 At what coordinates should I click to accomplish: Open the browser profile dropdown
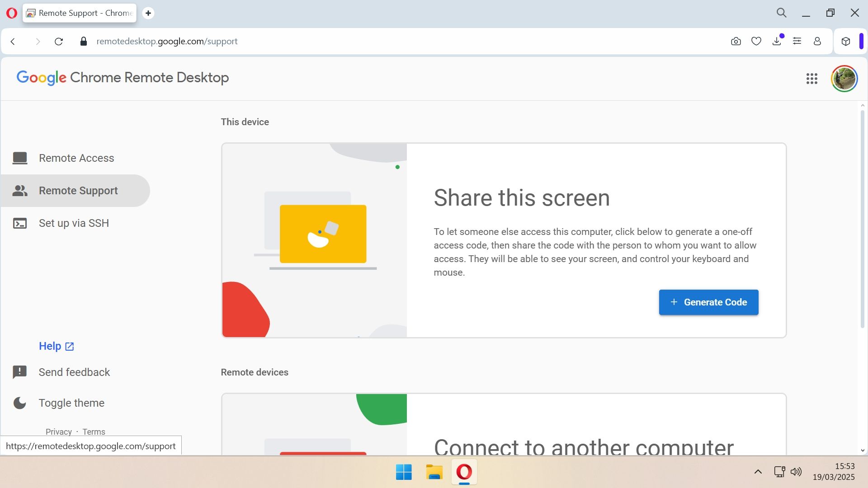[817, 41]
